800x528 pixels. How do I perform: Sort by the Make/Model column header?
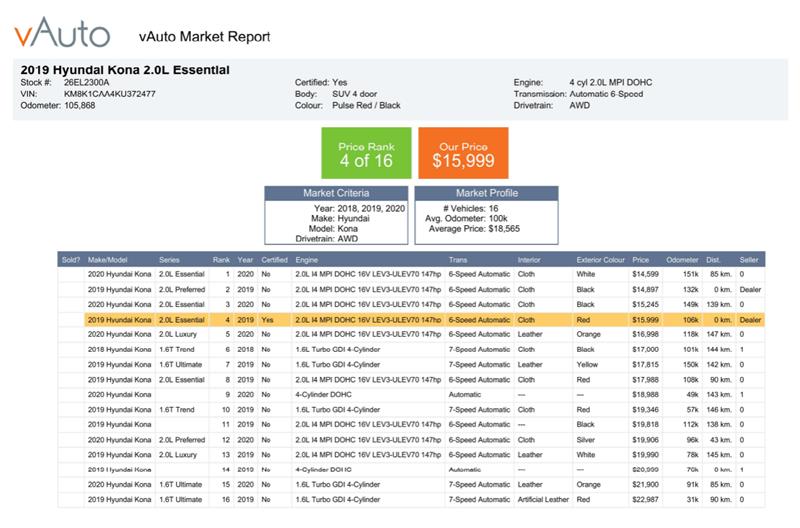pos(107,260)
